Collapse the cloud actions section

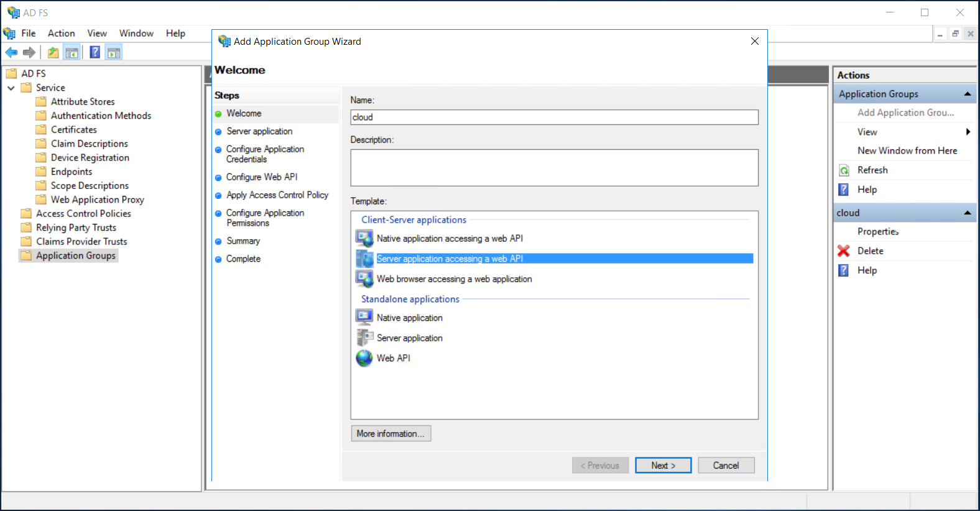(967, 213)
